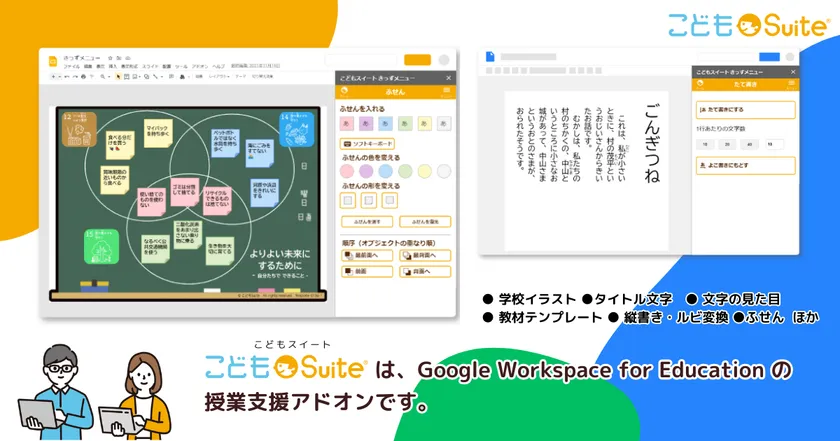Open dropdown arrow beside new slide plus
The height and width of the screenshot is (441, 840).
click(59, 77)
